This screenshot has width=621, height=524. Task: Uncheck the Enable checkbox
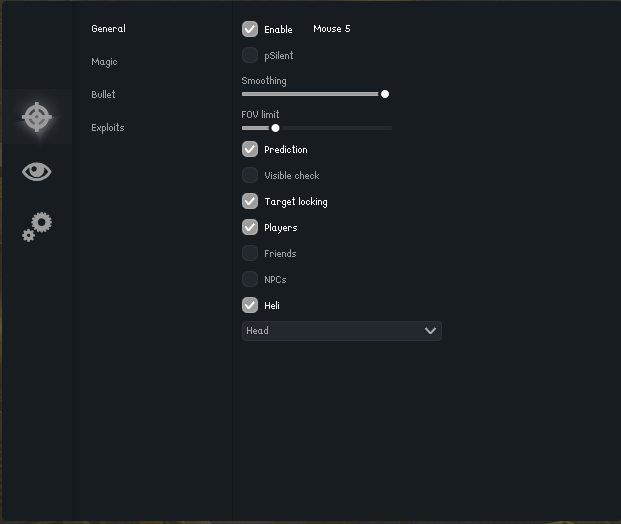click(x=250, y=29)
